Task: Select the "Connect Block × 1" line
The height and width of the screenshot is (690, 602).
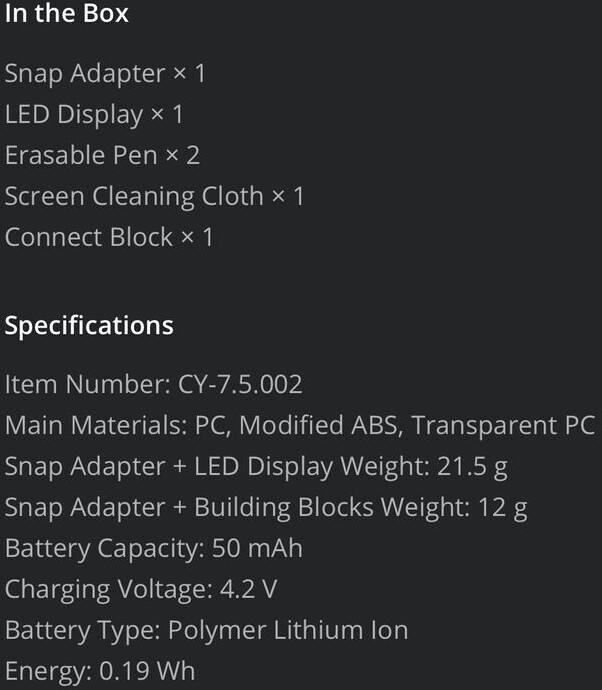Action: point(109,237)
